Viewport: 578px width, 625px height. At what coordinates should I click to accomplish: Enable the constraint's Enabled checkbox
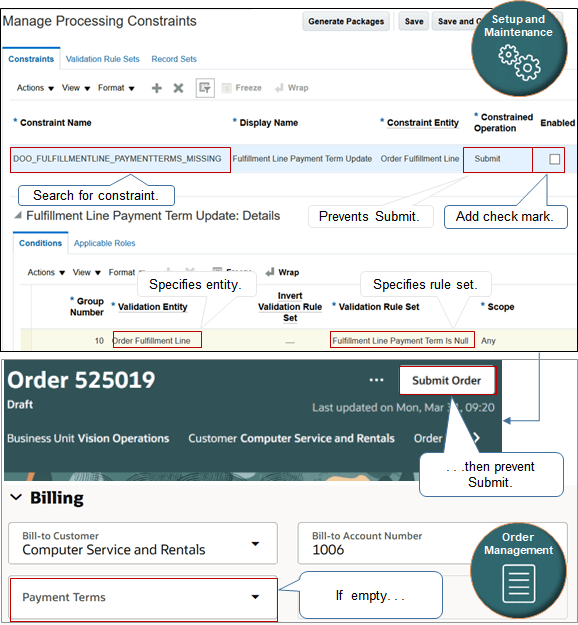click(554, 159)
